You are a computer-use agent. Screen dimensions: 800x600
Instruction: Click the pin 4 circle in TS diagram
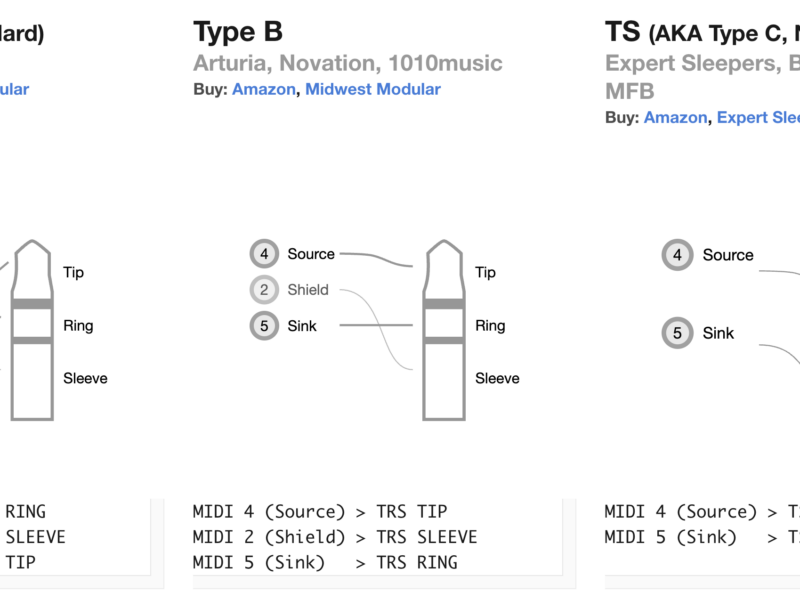coord(677,255)
